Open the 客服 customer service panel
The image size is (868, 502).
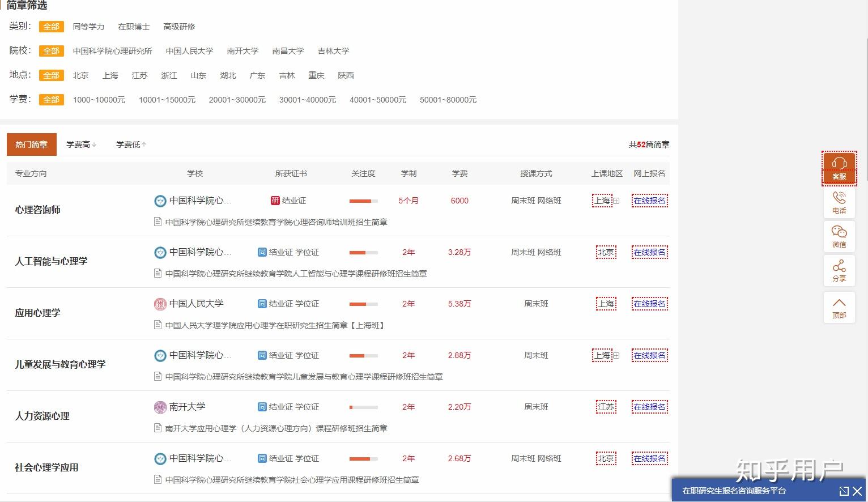point(839,168)
